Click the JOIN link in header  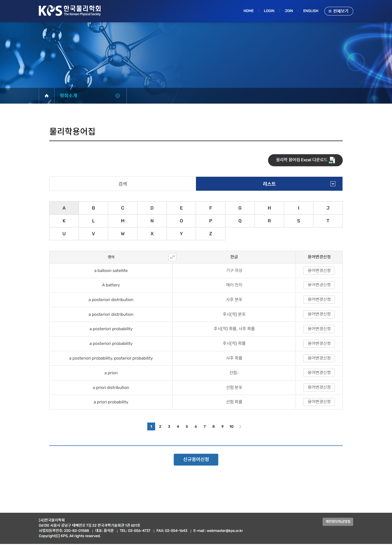tap(288, 11)
